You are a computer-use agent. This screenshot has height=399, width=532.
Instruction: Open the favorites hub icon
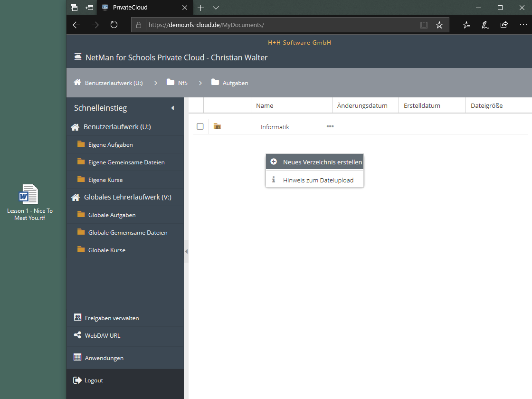(x=466, y=25)
